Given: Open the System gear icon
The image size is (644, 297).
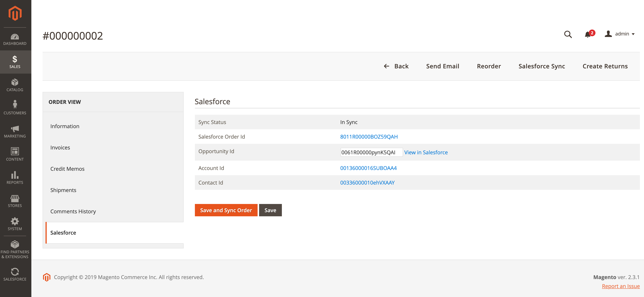Looking at the screenshot, I should click(x=15, y=221).
